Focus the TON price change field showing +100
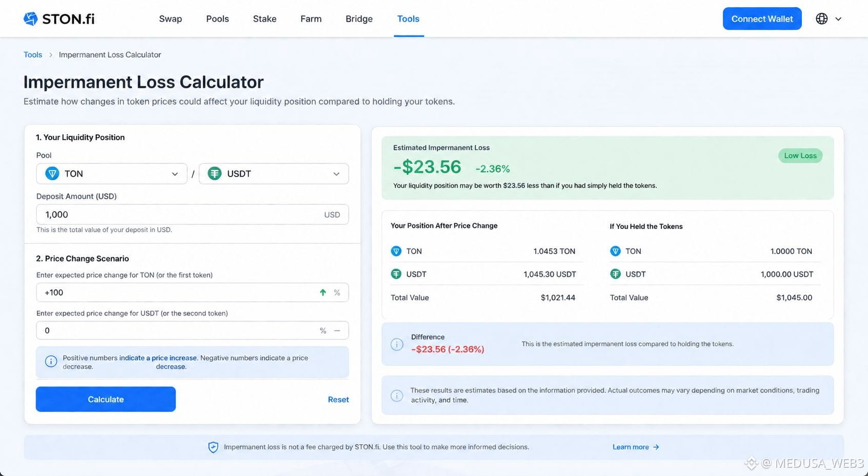Image resolution: width=868 pixels, height=476 pixels. [x=192, y=293]
